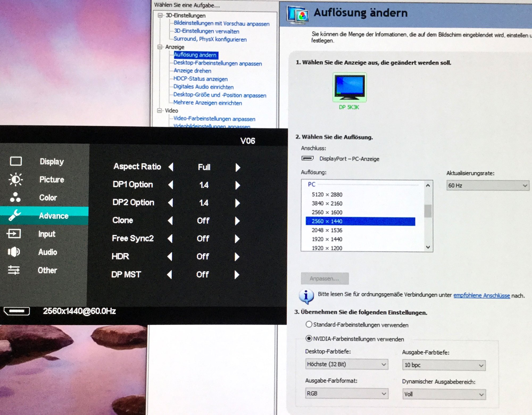
Task: Click the Color dots icon
Action: pos(15,197)
